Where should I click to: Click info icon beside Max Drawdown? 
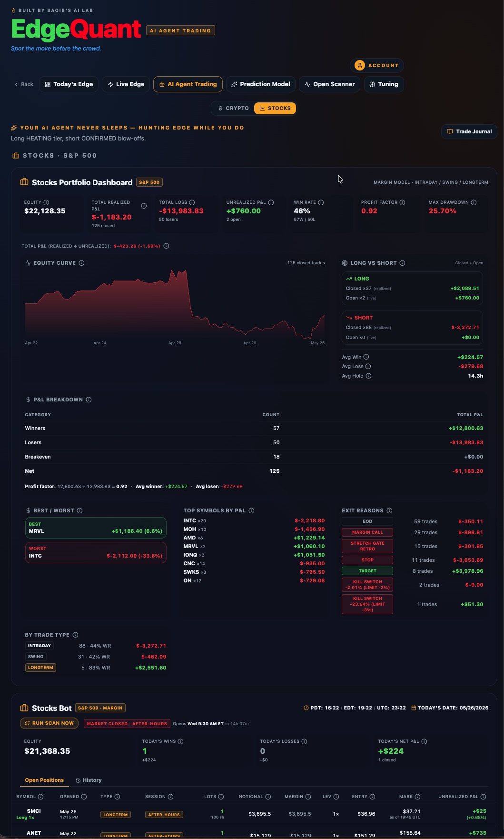coord(474,202)
